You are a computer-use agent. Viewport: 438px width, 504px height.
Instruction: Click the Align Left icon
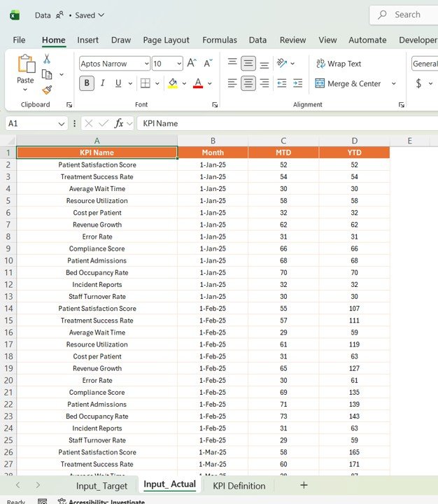232,83
